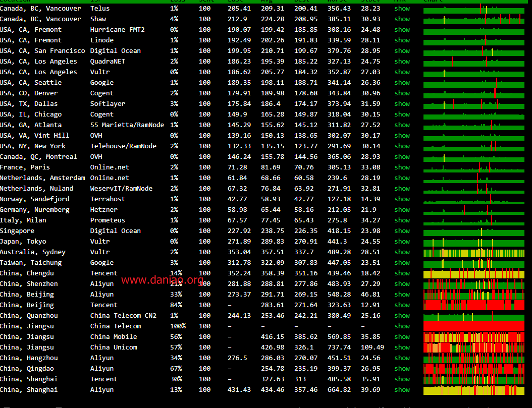Open 'show' link for Beijing Aliyun row
Screen dimensions: 532x408
(x=402, y=294)
